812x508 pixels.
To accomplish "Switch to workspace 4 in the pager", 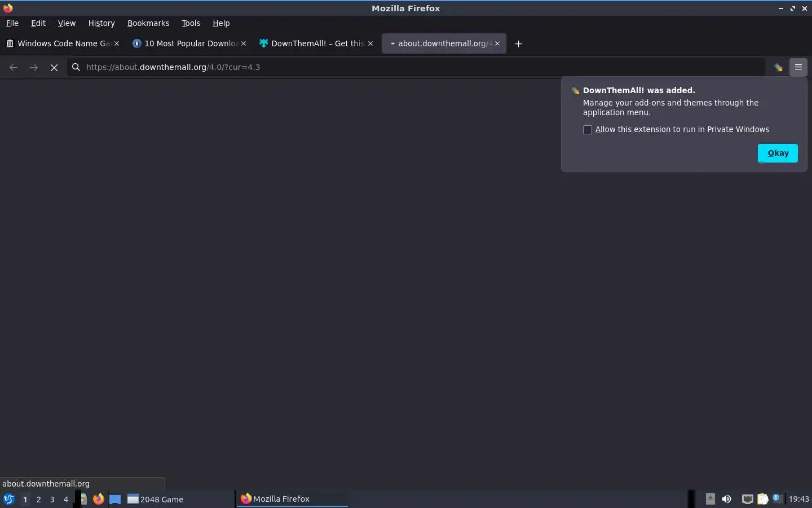I will 65,500.
